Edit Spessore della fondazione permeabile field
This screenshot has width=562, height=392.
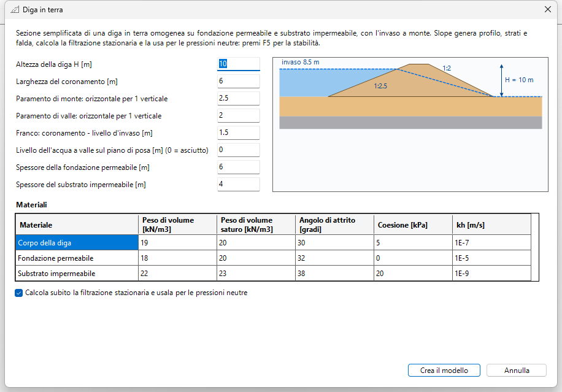click(238, 167)
